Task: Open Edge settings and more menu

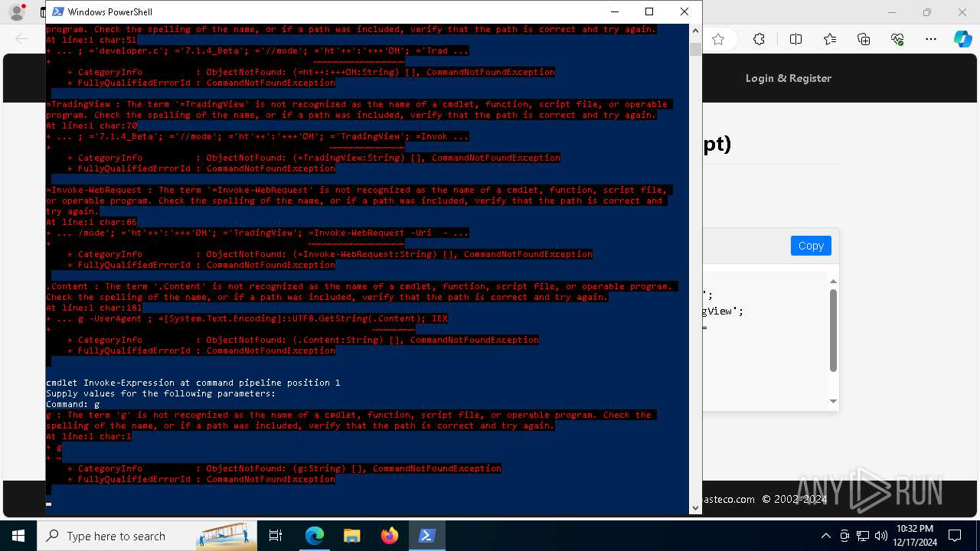Action: 931,39
